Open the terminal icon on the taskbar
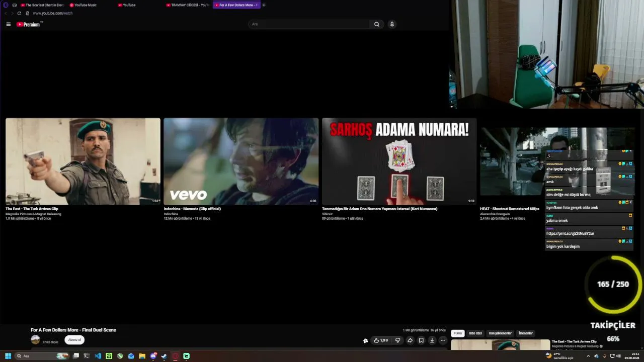 pos(87,356)
